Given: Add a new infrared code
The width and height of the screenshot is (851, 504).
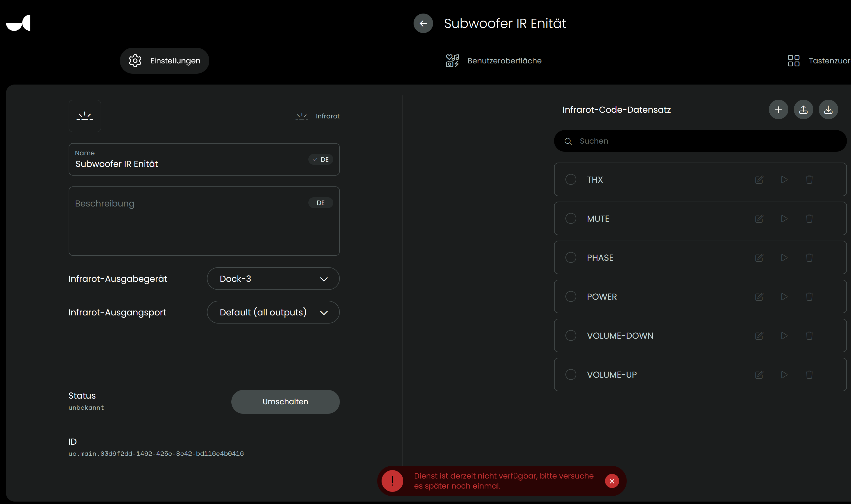Looking at the screenshot, I should 778,110.
